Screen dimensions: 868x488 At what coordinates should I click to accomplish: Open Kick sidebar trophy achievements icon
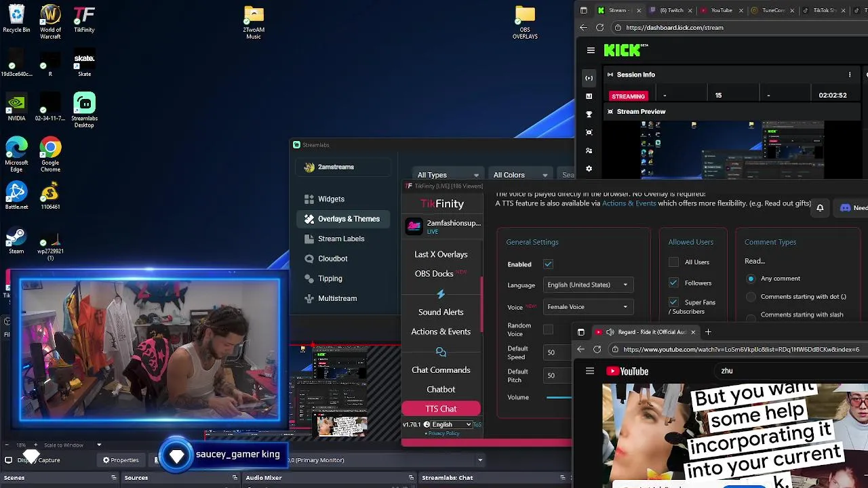pyautogui.click(x=589, y=114)
